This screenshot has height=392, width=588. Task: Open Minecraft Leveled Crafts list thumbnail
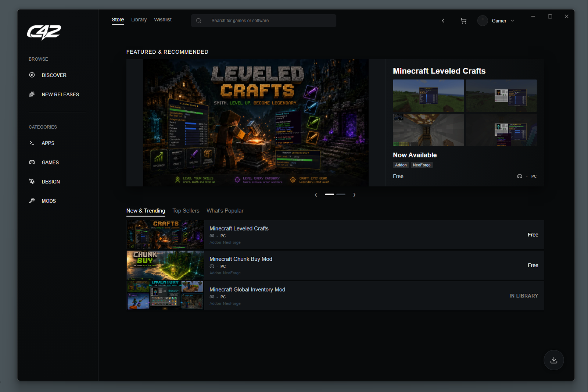pyautogui.click(x=165, y=235)
